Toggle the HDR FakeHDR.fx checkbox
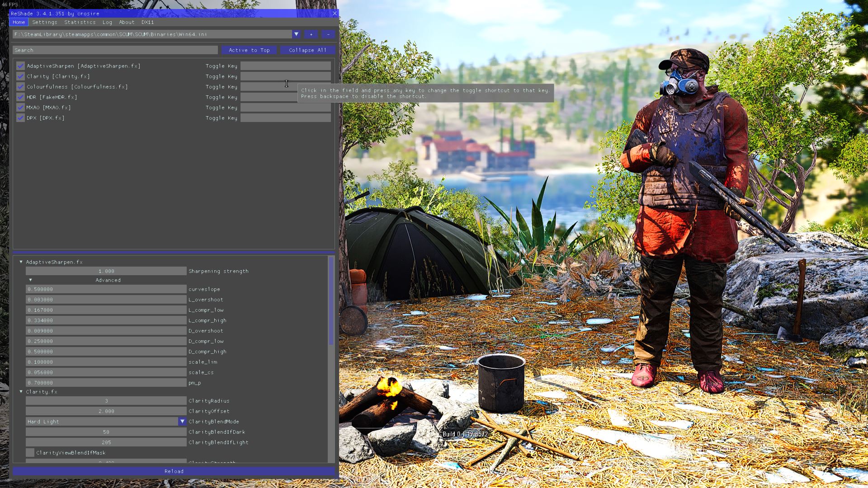This screenshot has width=868, height=488. coord(20,97)
